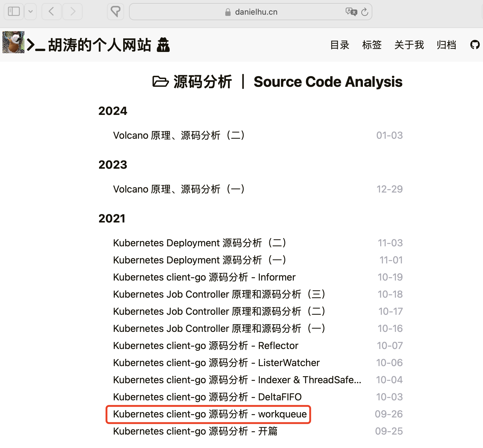Click the open folder icon beside 源码分析
Viewport: 483px width, 448px height.
coord(160,82)
